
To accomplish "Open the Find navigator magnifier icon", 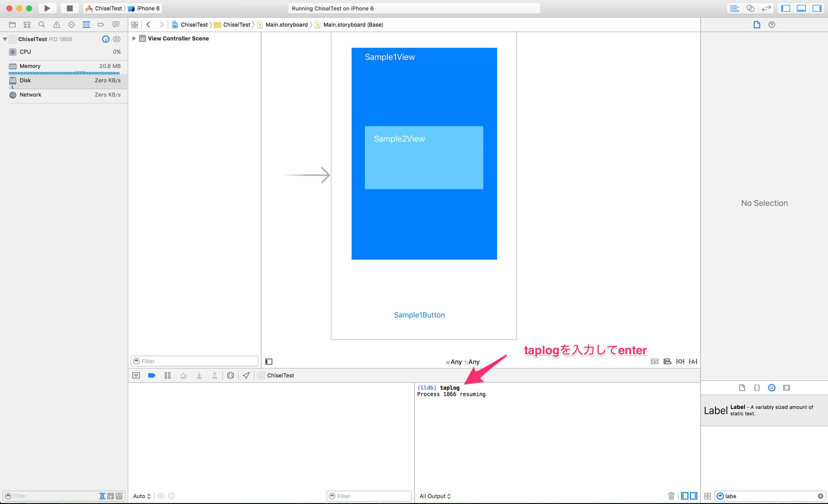I will (x=42, y=25).
